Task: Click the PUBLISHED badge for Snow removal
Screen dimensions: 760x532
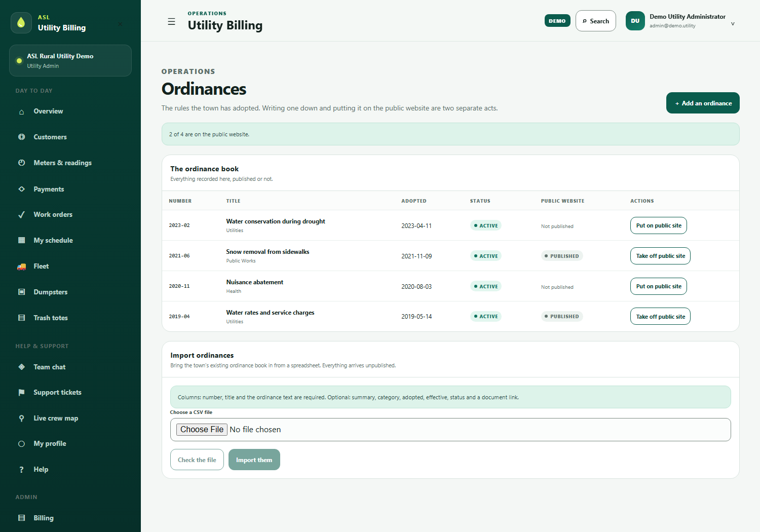Action: click(x=562, y=256)
